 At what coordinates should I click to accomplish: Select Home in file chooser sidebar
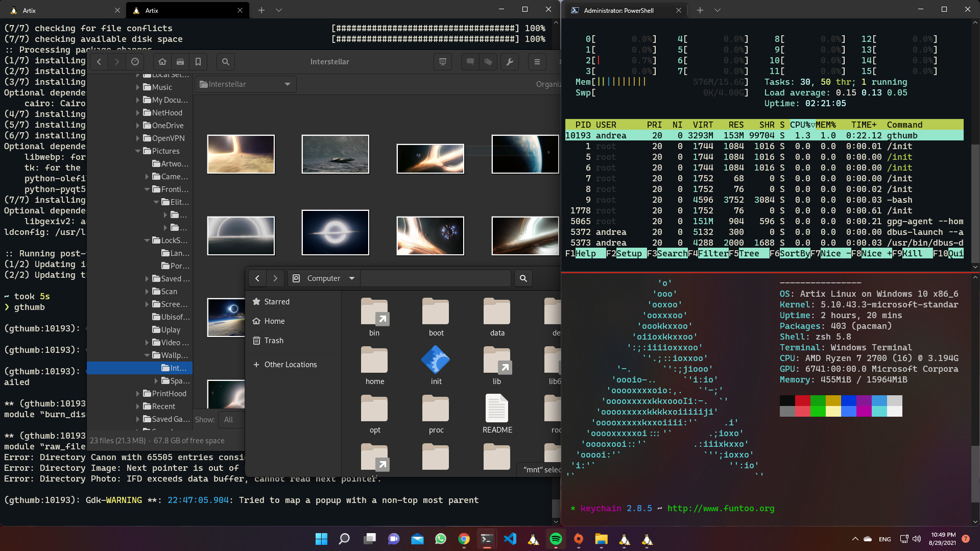tap(293, 321)
